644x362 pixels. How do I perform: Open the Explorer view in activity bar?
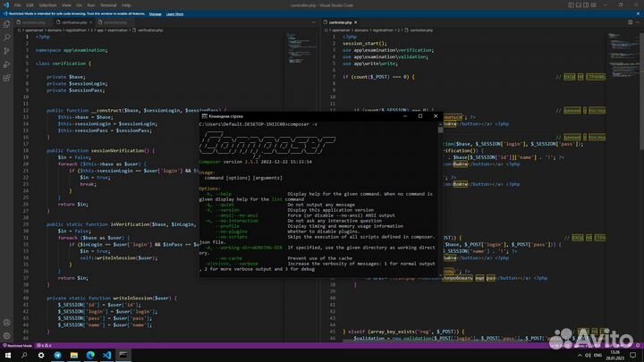point(6,24)
